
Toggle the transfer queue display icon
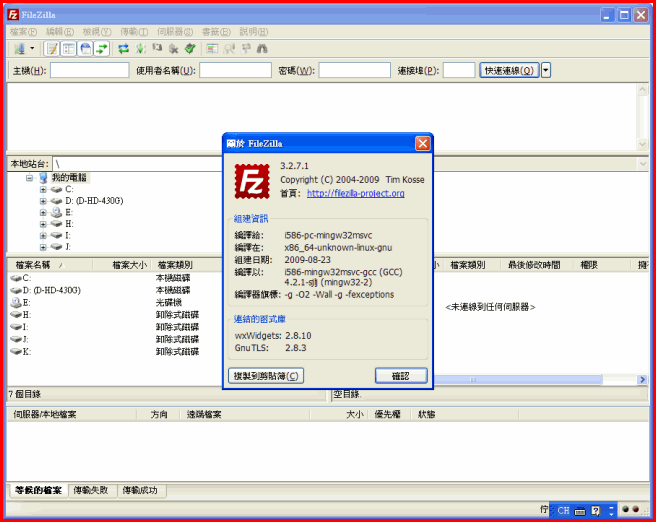point(102,48)
